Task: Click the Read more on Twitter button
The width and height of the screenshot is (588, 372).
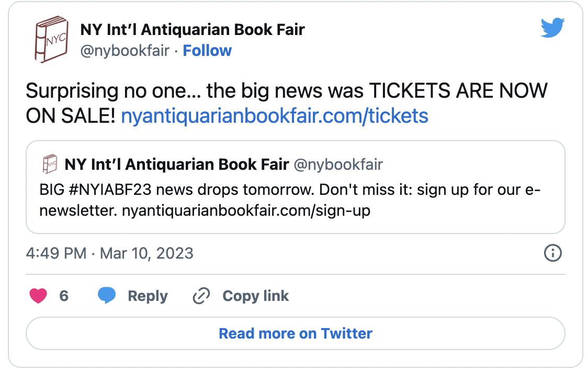Action: (295, 333)
